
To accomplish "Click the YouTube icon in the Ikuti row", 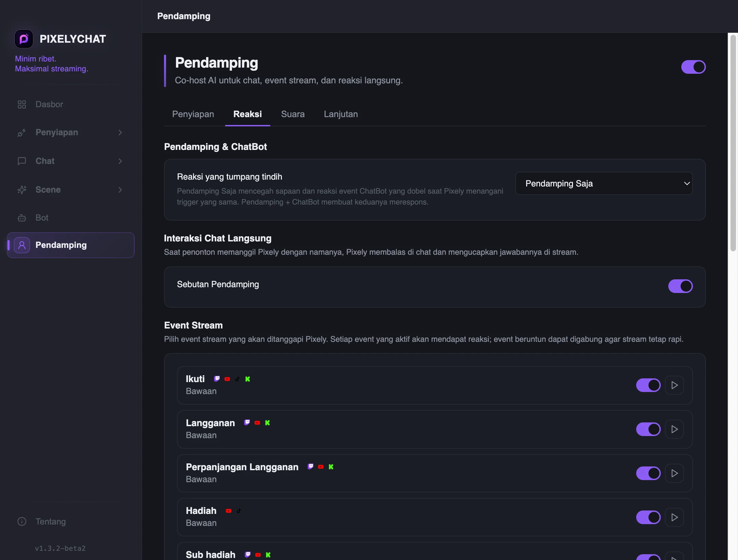I will (x=227, y=379).
